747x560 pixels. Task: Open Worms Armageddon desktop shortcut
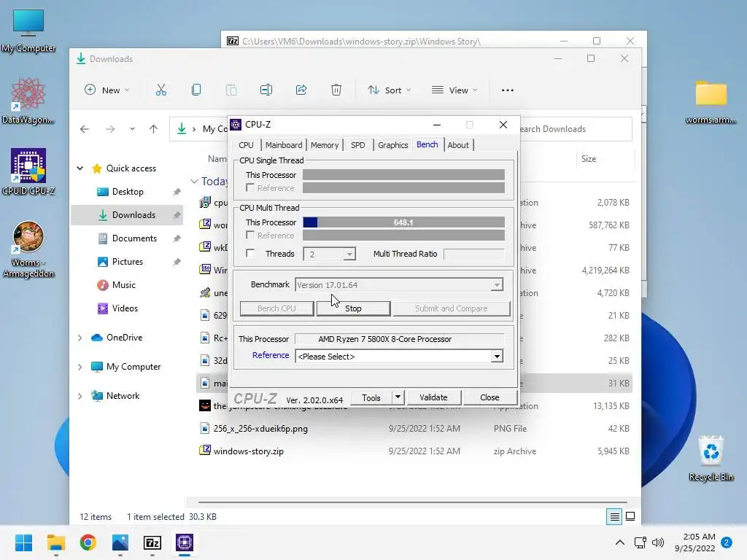tap(28, 249)
